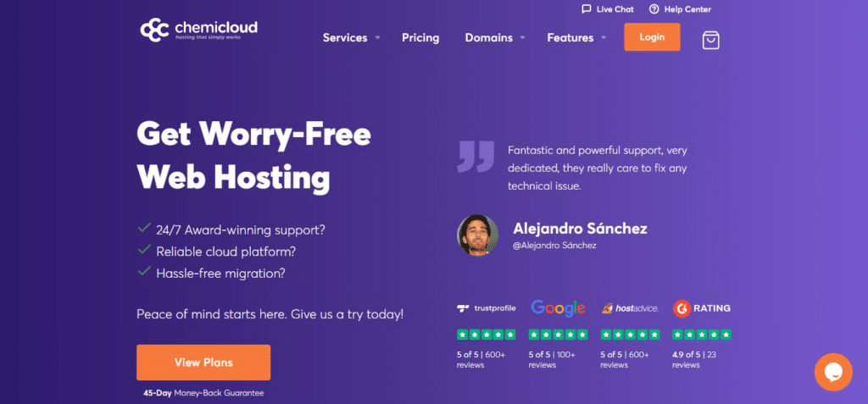Expand the Features dropdown arrow
Image resolution: width=868 pixels, height=404 pixels.
[x=604, y=37]
